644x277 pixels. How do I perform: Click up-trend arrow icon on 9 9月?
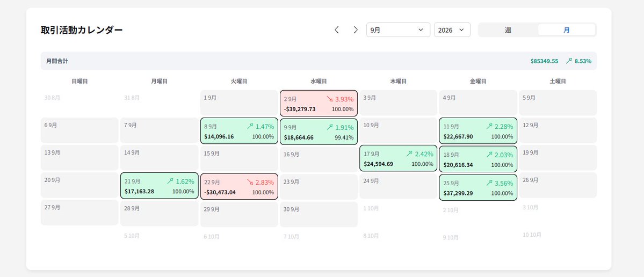pos(330,127)
